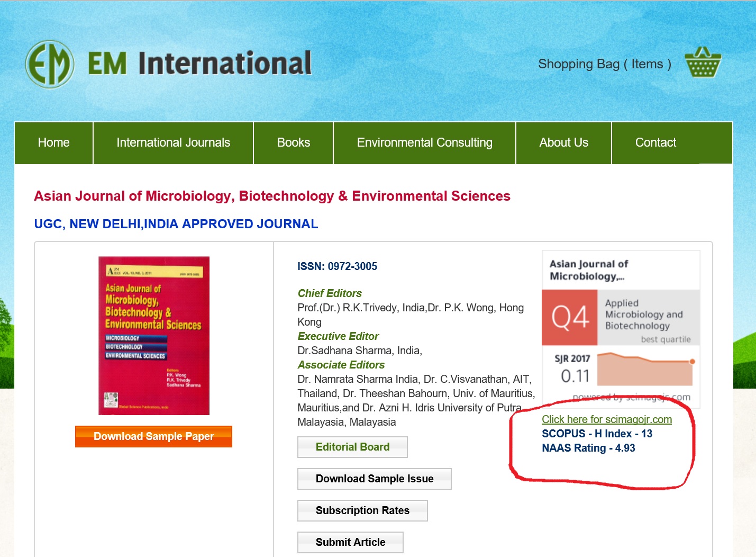Navigate to the About Us page

click(563, 143)
